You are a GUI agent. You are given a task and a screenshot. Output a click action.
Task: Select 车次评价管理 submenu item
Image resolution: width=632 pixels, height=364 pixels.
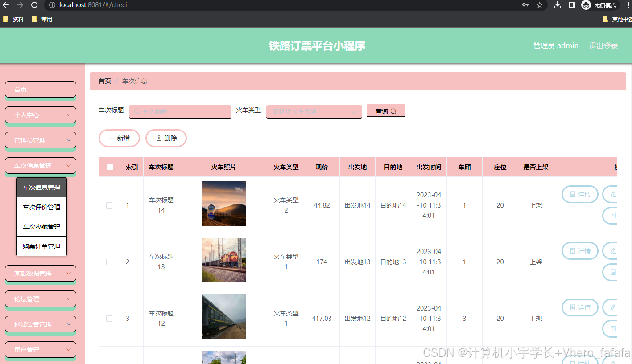(x=41, y=207)
